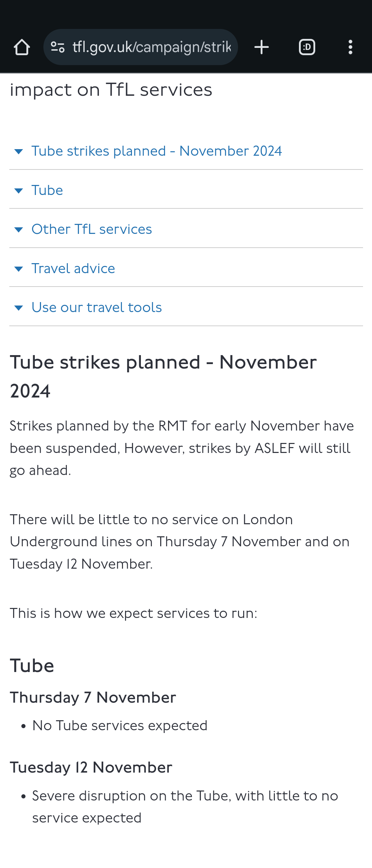
Task: Jump to the Tube section link
Action: (x=47, y=190)
